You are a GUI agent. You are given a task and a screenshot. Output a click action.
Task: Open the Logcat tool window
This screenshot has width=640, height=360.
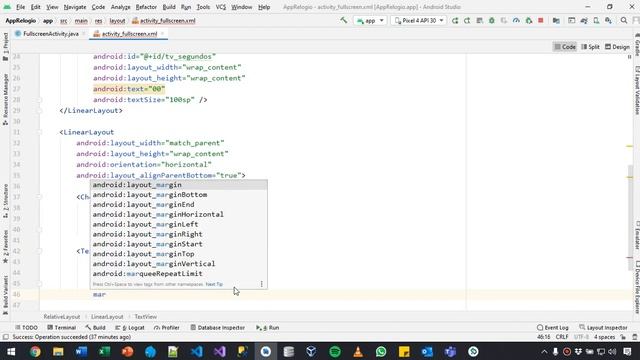pos(130,328)
